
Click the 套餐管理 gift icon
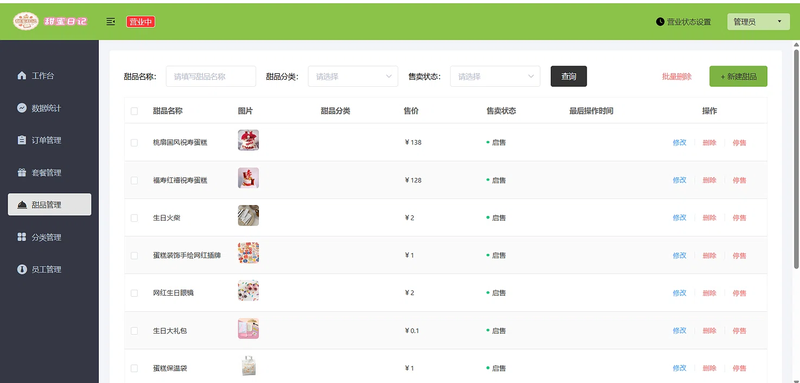(21, 172)
